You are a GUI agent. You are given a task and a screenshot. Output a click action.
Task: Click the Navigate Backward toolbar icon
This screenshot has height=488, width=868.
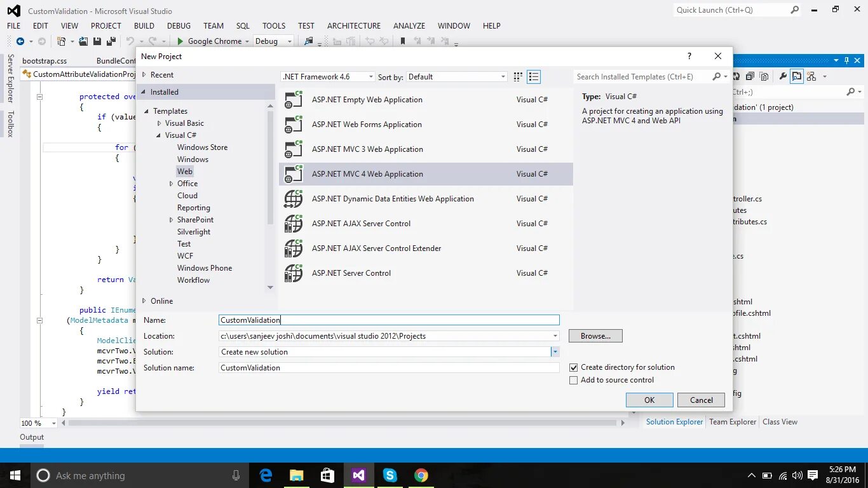[20, 41]
